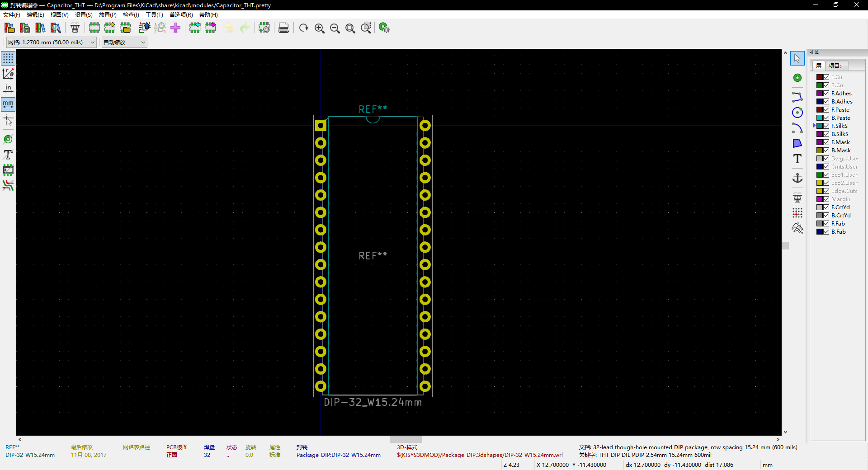This screenshot has height=470, width=868.
Task: Select the set grid origin tool
Action: 797,213
